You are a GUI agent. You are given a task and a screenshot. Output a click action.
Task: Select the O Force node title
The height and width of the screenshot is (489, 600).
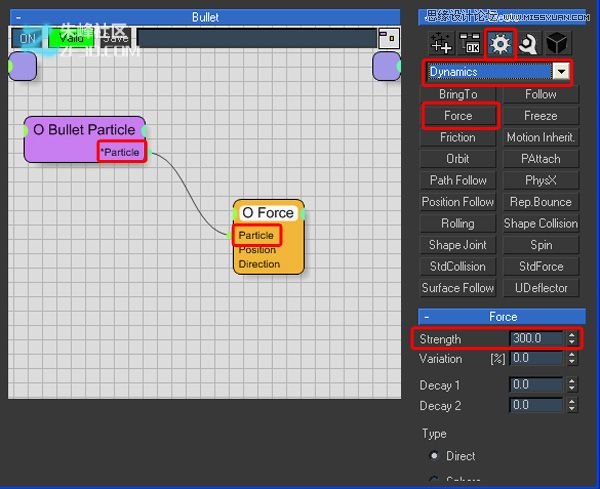point(268,213)
